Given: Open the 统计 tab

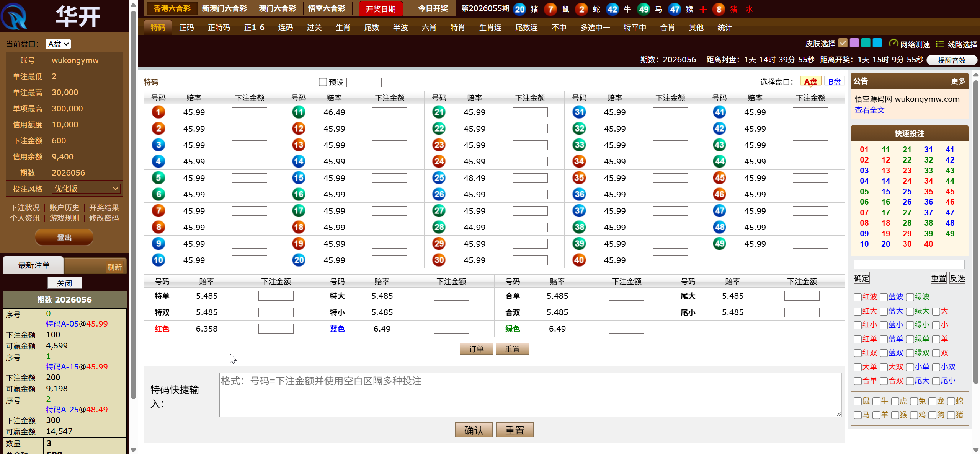Looking at the screenshot, I should pyautogui.click(x=725, y=28).
